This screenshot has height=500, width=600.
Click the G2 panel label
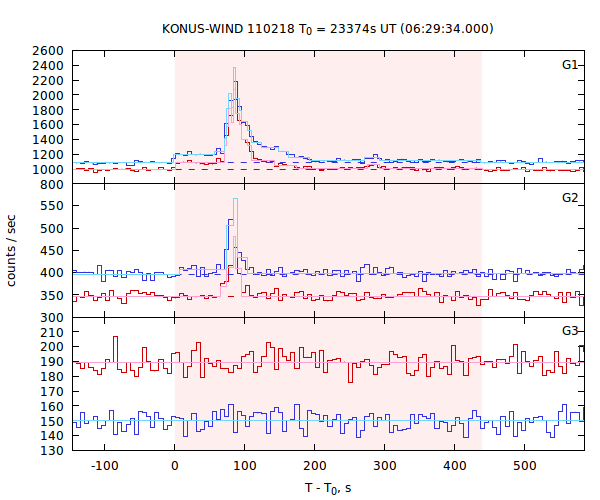coord(569,198)
